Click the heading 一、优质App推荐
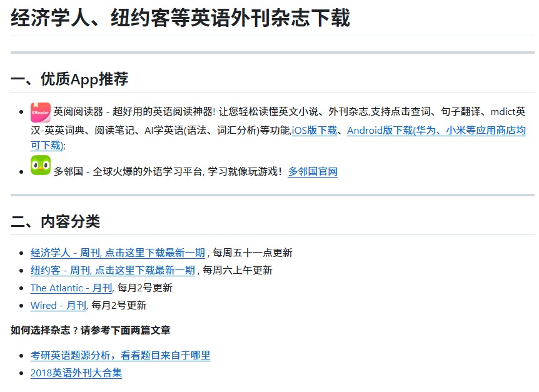The width and height of the screenshot is (539, 392). (x=69, y=79)
